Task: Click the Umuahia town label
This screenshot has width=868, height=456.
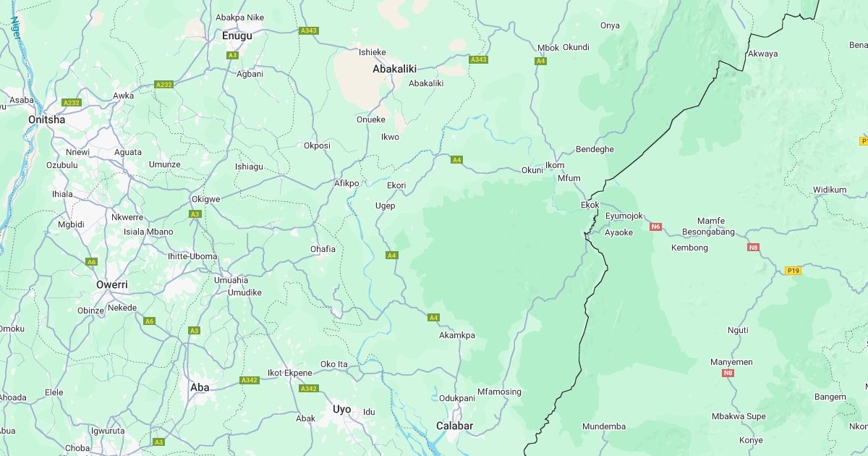Action: click(231, 280)
